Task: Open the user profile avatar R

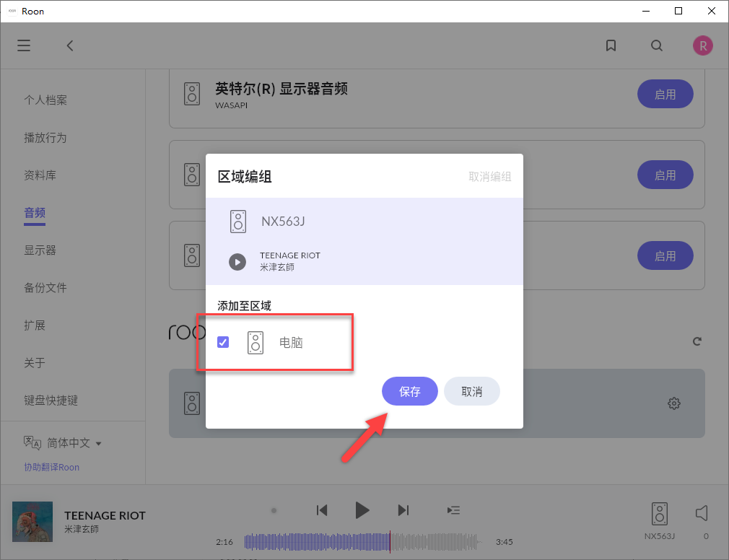Action: [702, 45]
